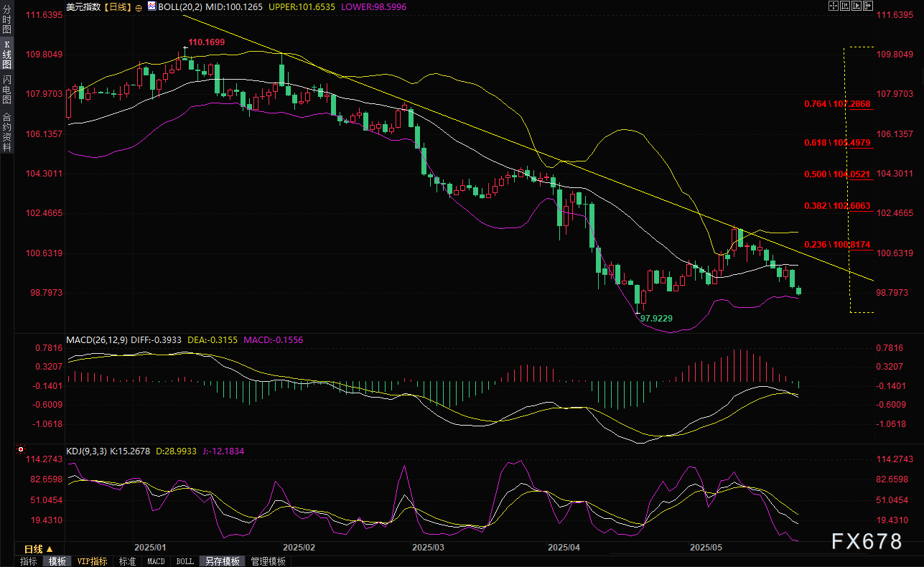
Task: Apply the BOLL template
Action: pyautogui.click(x=185, y=561)
